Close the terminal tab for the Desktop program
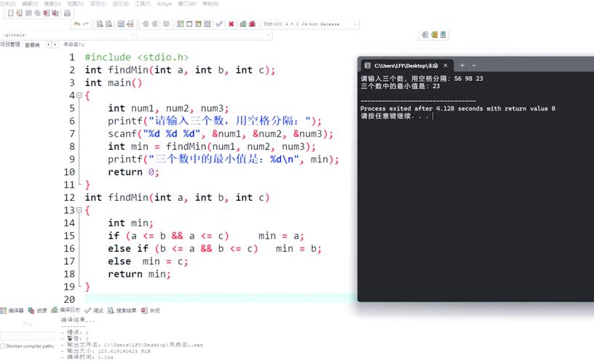594x364 pixels. (444, 66)
